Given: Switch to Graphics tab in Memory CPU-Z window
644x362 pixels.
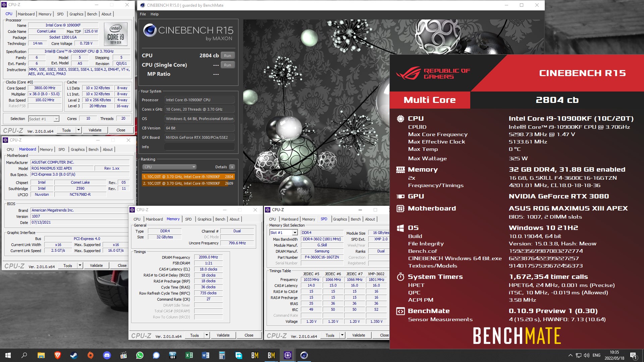Looking at the screenshot, I should [x=204, y=219].
